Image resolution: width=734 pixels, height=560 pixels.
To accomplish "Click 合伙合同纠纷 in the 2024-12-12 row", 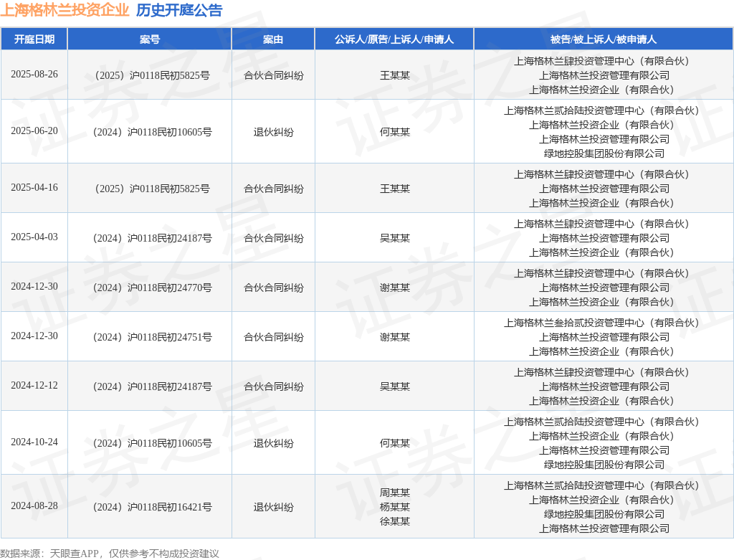I will (x=273, y=386).
